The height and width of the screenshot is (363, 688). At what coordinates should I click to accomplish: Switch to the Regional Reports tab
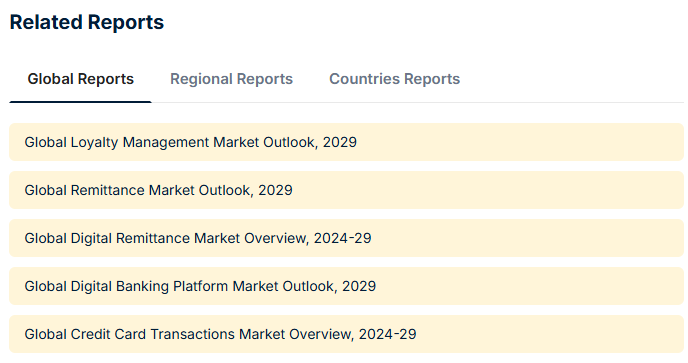(x=231, y=79)
